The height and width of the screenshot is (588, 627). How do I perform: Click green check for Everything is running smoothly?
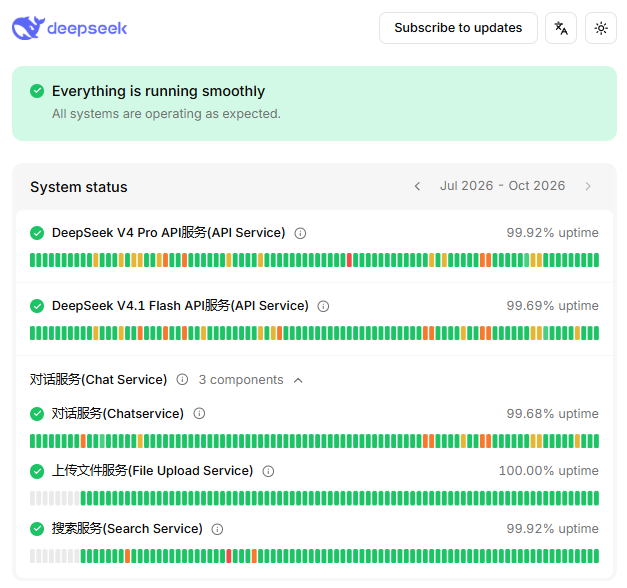pyautogui.click(x=37, y=91)
